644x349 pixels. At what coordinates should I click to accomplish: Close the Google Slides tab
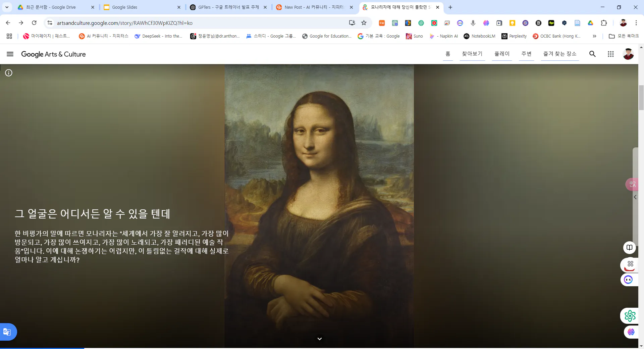pos(179,7)
